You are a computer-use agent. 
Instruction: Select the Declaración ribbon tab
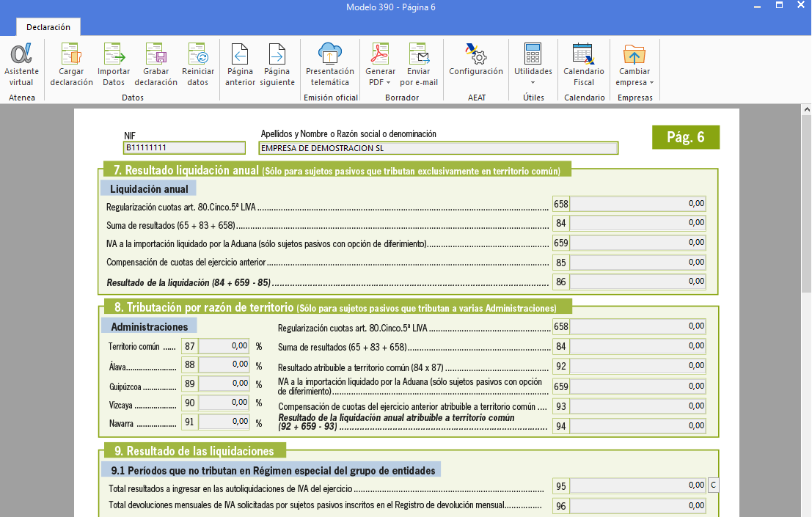click(x=48, y=27)
